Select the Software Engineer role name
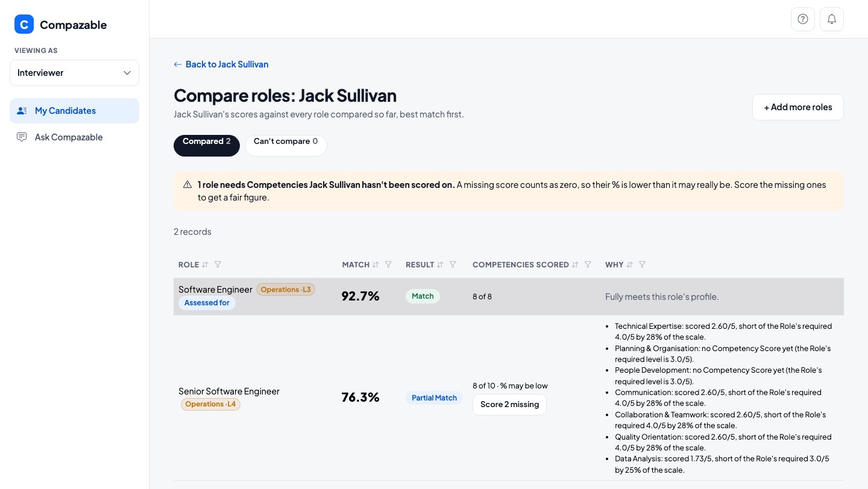 (x=215, y=290)
